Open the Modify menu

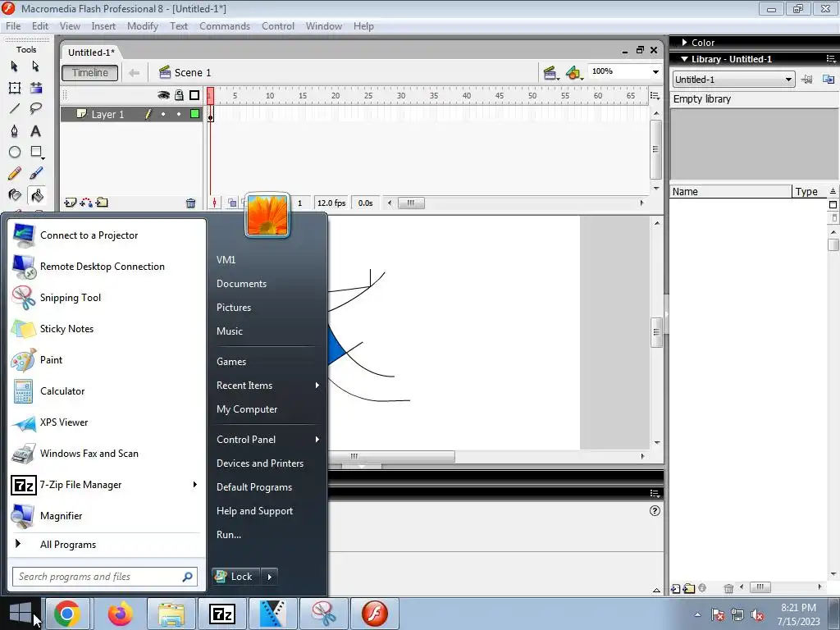(143, 26)
